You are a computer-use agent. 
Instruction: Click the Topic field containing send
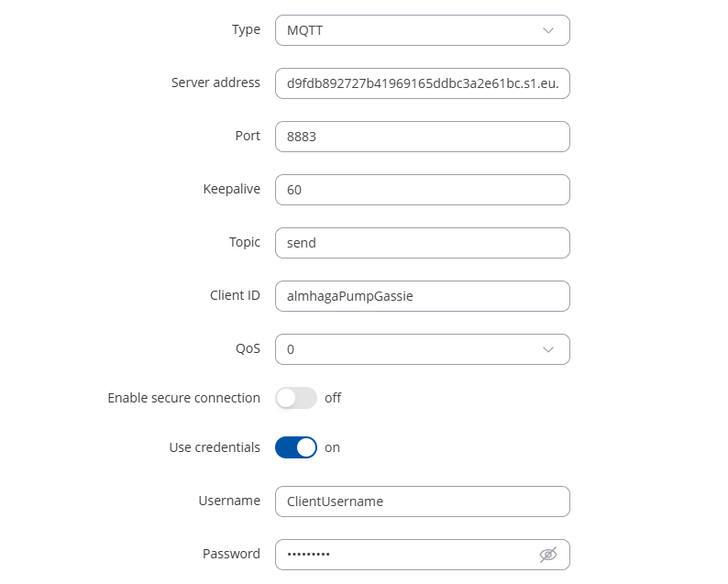tap(422, 243)
